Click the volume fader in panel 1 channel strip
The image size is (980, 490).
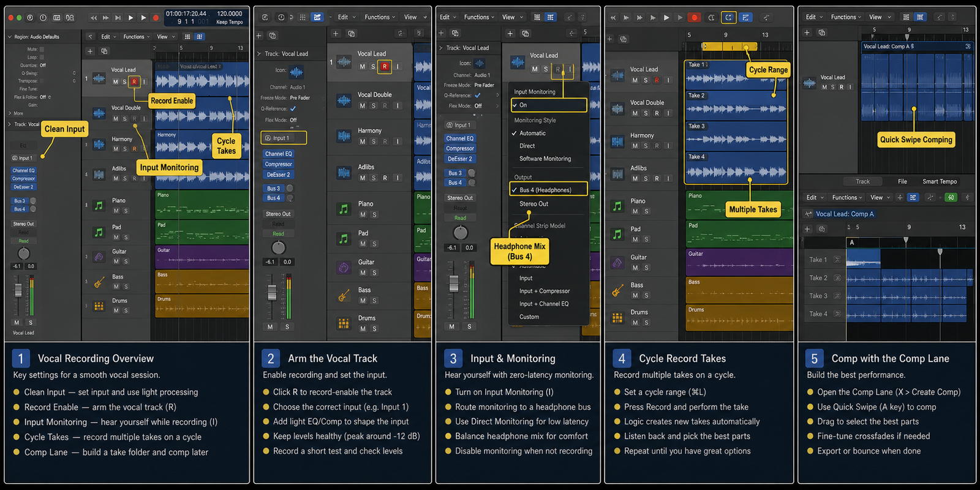[x=18, y=290]
